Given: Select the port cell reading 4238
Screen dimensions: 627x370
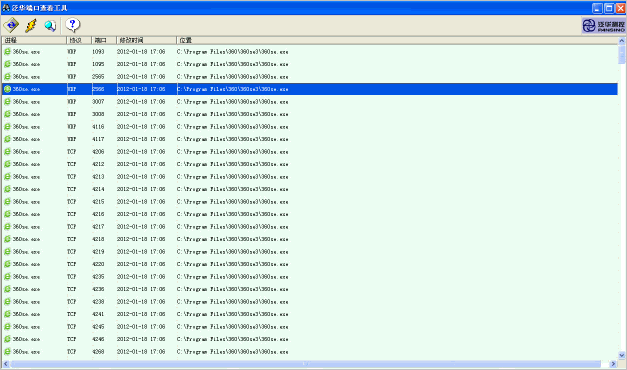Looking at the screenshot, I should point(98,302).
